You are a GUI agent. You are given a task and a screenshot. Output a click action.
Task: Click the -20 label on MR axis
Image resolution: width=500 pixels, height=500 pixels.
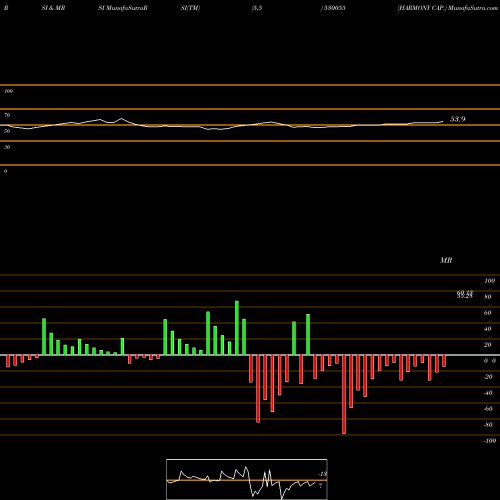[x=488, y=377]
